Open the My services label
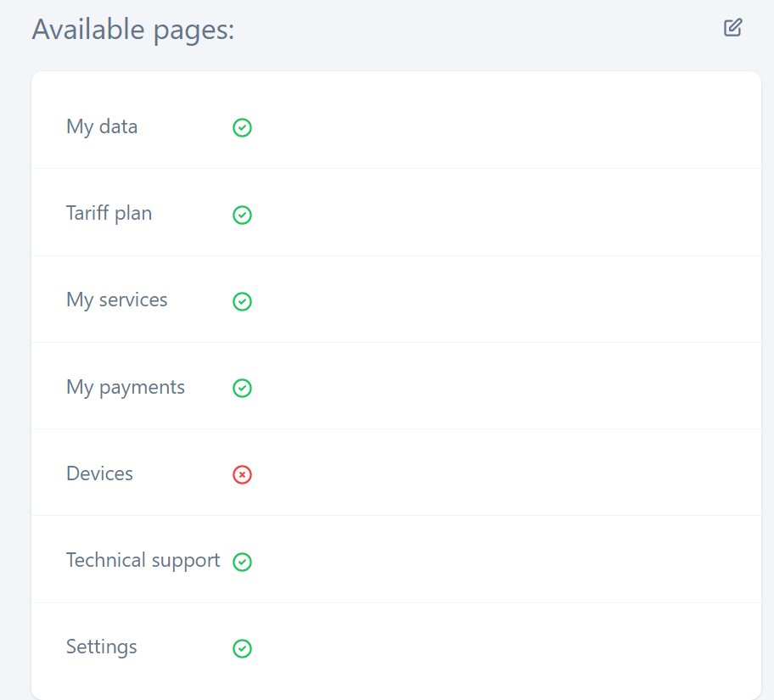774x700 pixels. coord(117,300)
